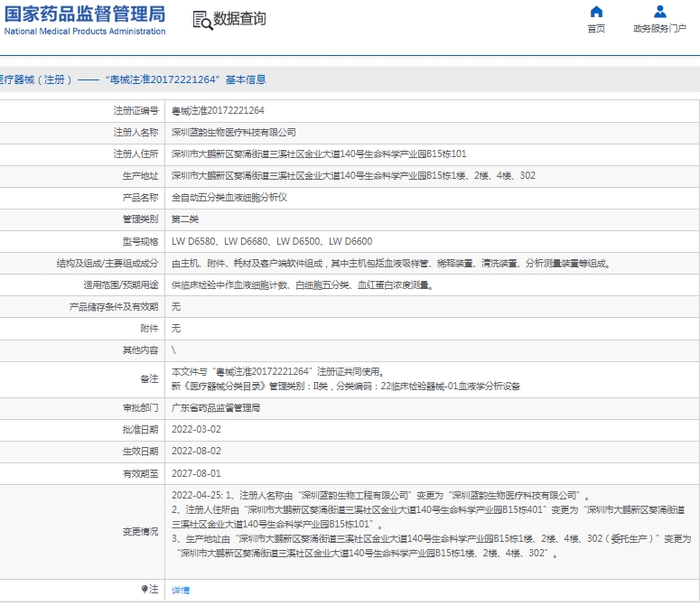
Task: Click the 首页 text label
Action: [x=596, y=29]
